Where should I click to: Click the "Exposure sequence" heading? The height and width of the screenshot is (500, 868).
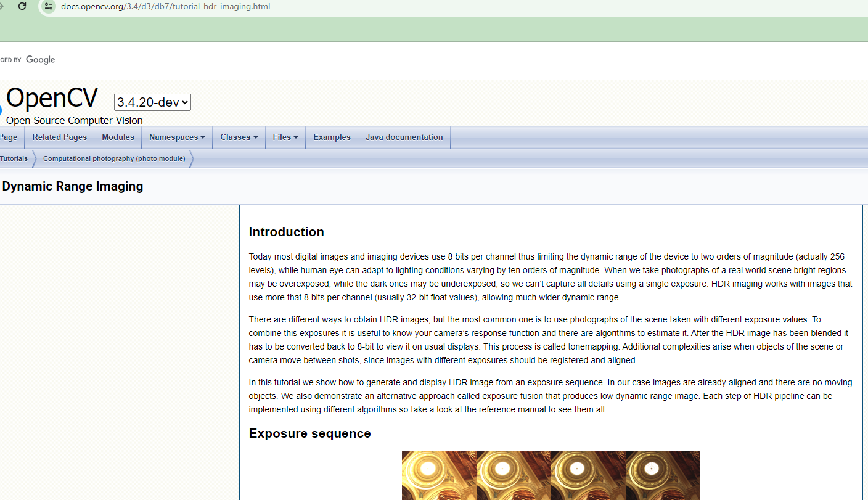tap(309, 433)
